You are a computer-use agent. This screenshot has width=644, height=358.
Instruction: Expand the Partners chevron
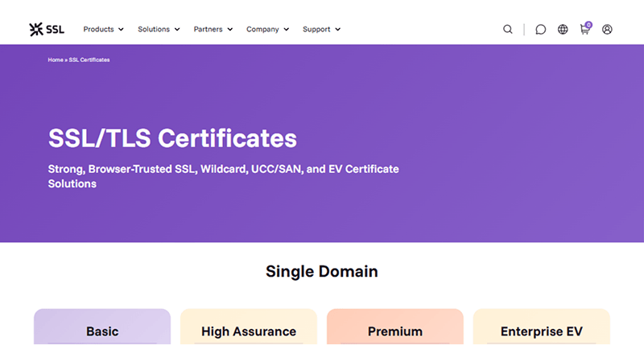230,30
